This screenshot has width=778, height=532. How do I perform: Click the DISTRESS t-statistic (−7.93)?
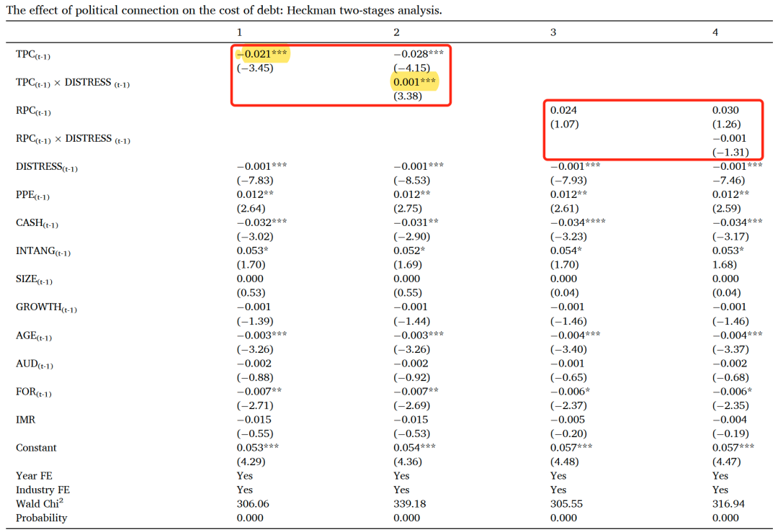(x=568, y=181)
